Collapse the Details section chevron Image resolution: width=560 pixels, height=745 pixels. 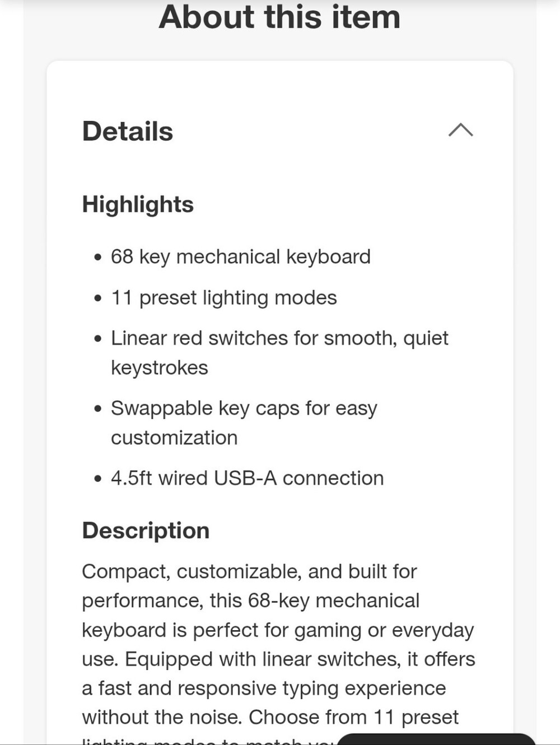[460, 130]
